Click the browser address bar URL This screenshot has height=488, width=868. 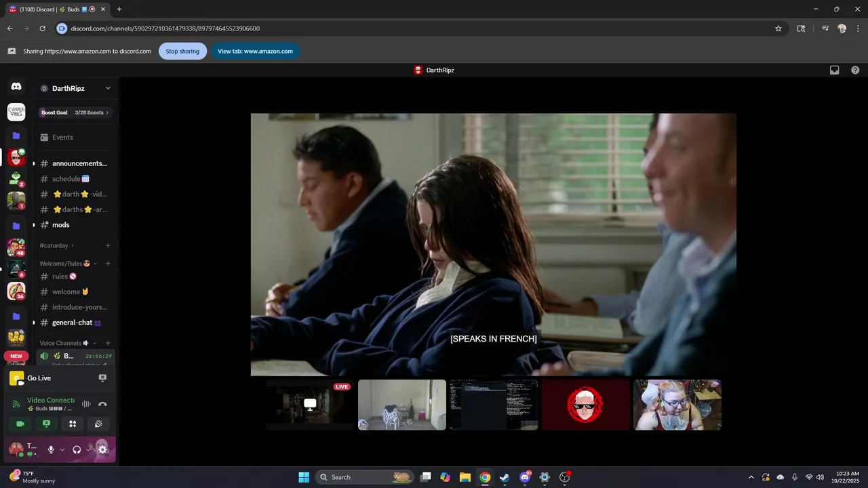tap(165, 28)
